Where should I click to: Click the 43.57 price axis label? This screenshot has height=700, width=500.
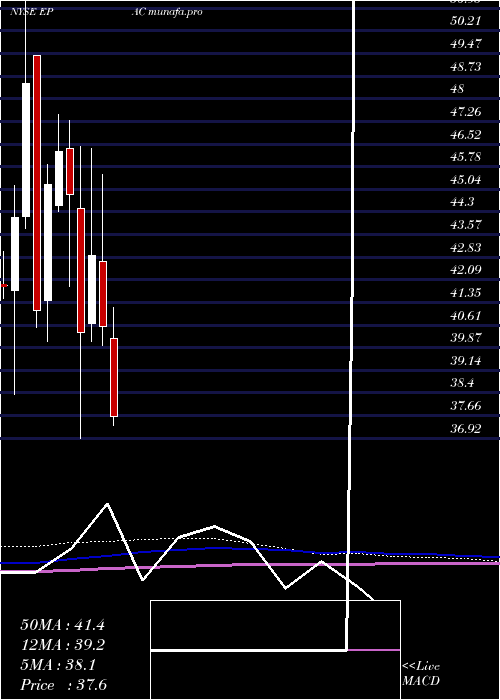pos(466,225)
